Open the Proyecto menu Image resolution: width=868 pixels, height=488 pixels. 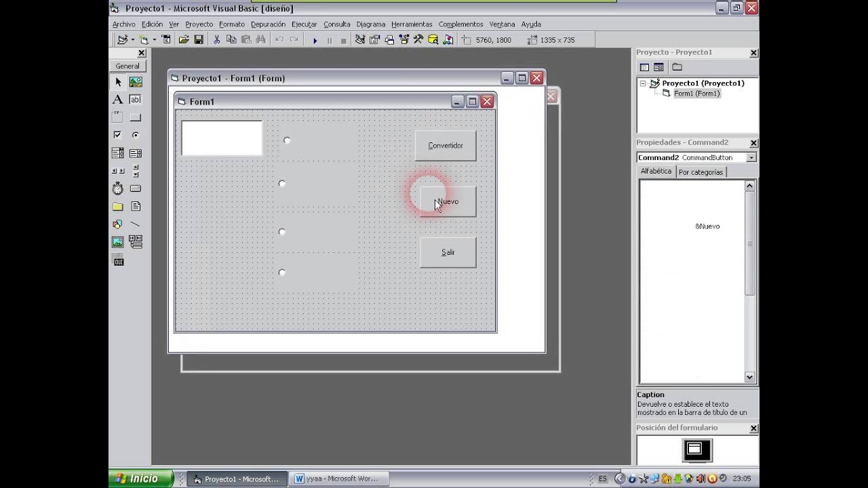(199, 24)
